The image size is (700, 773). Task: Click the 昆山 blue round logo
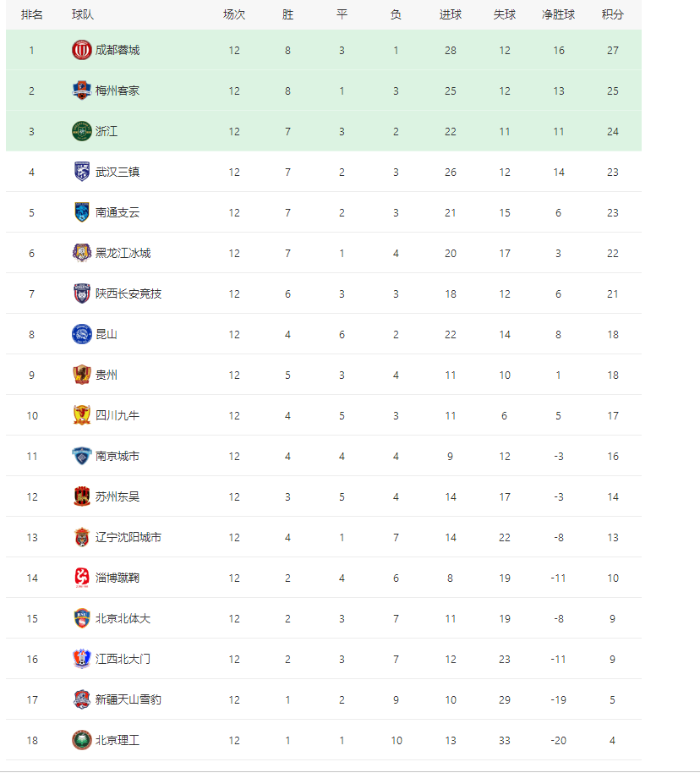[x=82, y=334]
